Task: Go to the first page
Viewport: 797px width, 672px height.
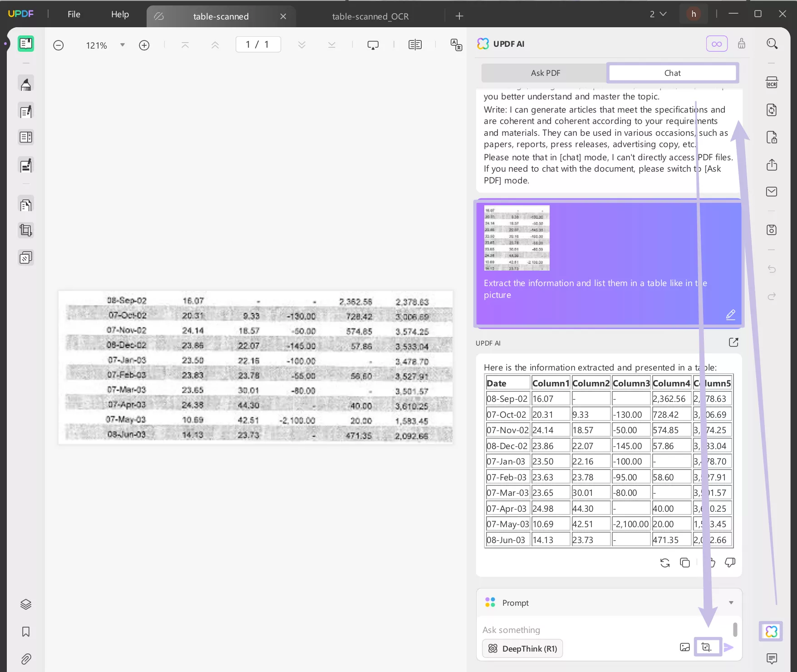Action: click(185, 45)
